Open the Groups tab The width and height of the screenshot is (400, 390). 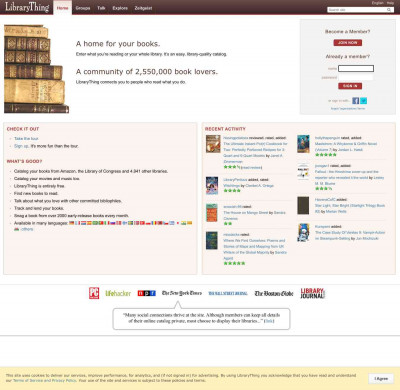(x=83, y=8)
